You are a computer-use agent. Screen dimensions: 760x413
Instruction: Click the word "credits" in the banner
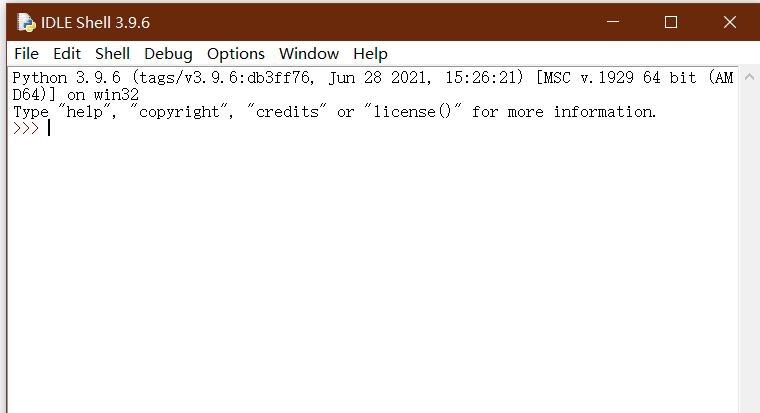coord(287,112)
